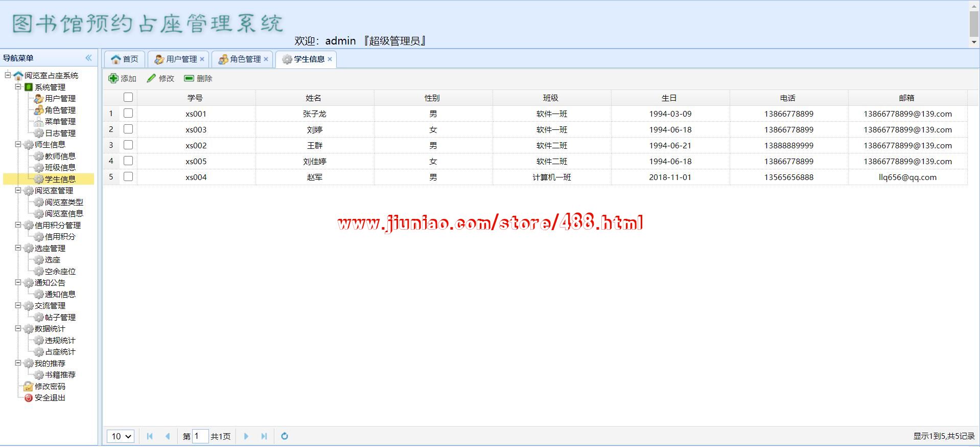Check the box for student xs001
Image resolution: width=980 pixels, height=447 pixels.
(128, 113)
